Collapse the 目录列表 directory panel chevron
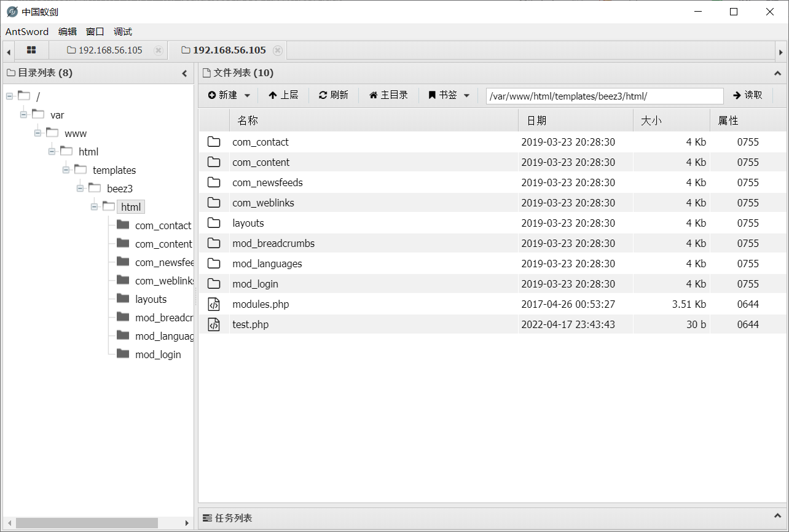The width and height of the screenshot is (789, 532). point(184,73)
